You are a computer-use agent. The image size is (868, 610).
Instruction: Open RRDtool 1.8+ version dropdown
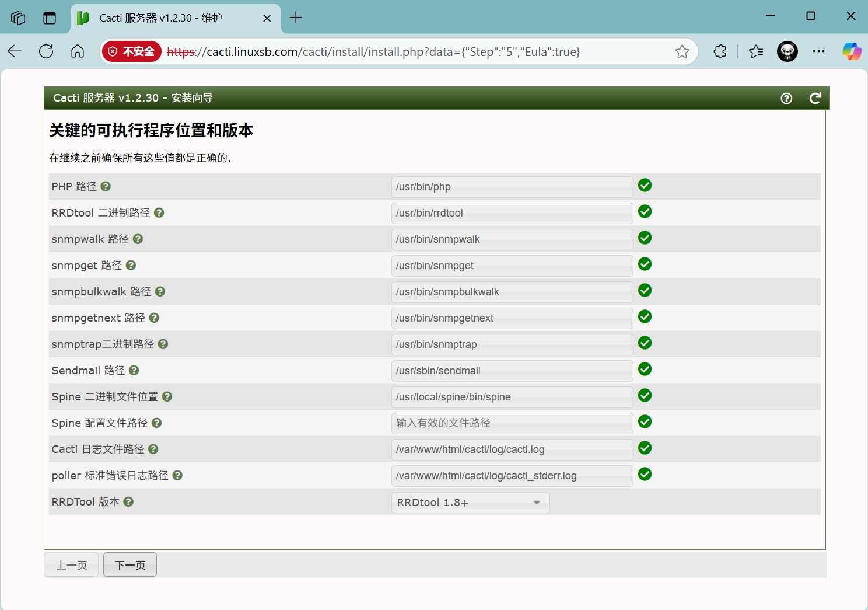pos(470,503)
